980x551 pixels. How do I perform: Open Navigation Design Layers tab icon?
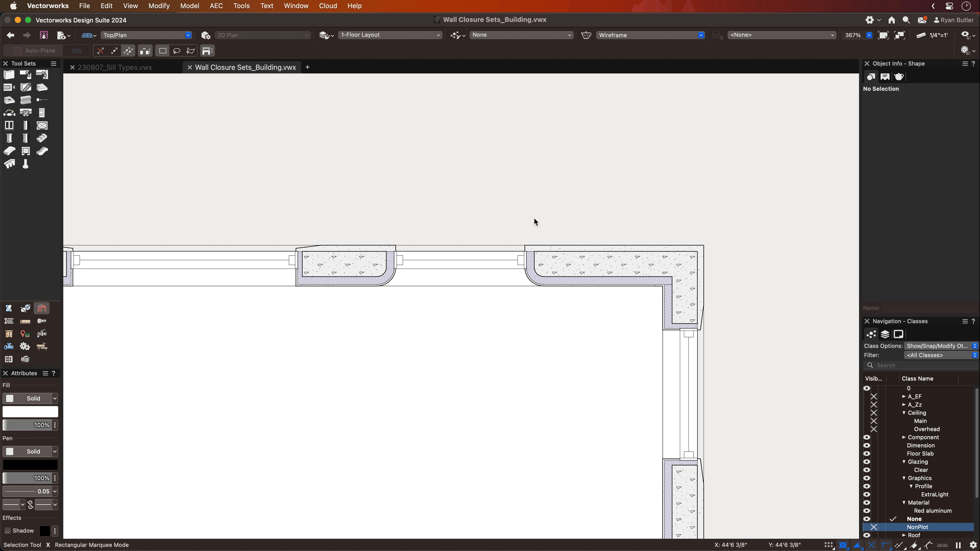click(885, 334)
